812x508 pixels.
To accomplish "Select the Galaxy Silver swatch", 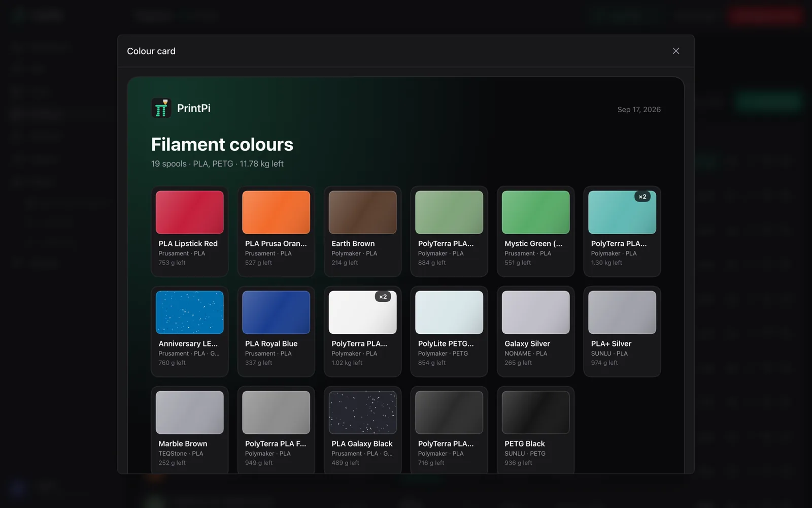I will pyautogui.click(x=535, y=312).
